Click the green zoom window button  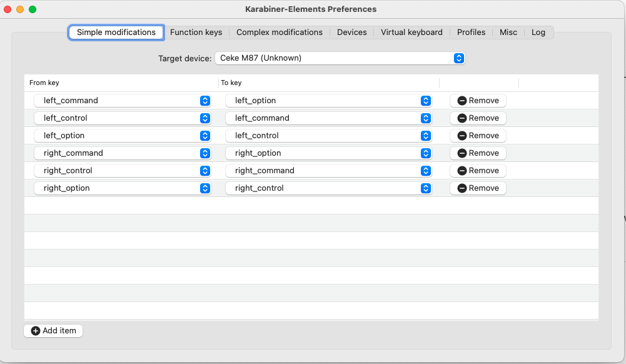(x=33, y=9)
